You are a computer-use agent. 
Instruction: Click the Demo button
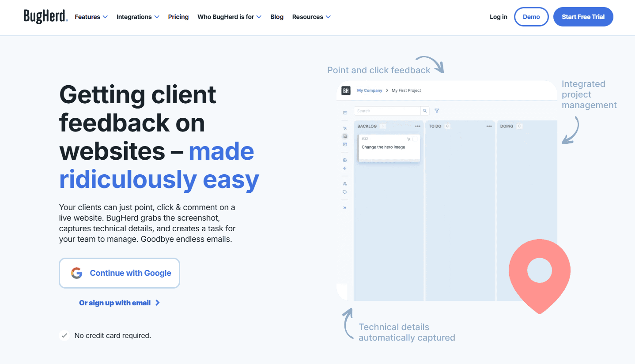coord(531,17)
